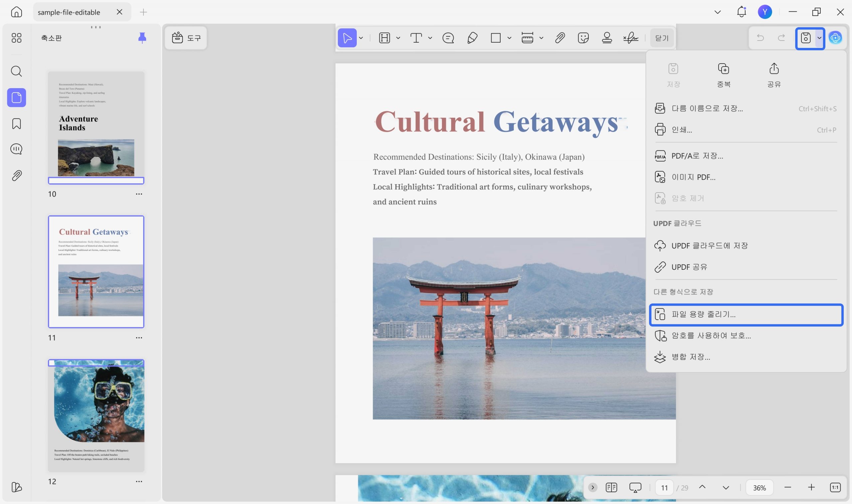Viewport: 852px width, 504px height.
Task: Open more options for page 10
Action: click(139, 194)
